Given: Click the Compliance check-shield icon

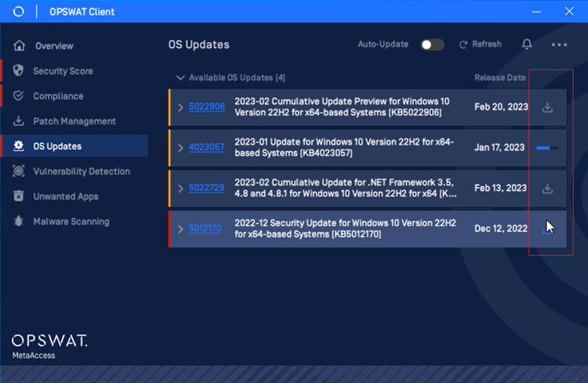Looking at the screenshot, I should pos(18,96).
